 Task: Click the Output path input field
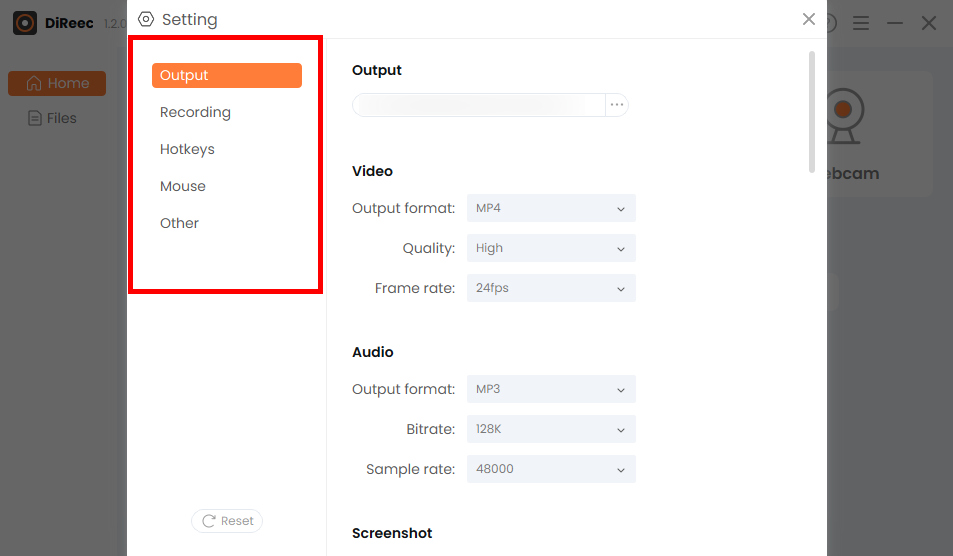click(x=479, y=105)
